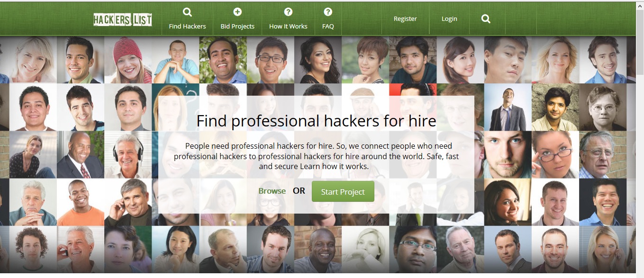The height and width of the screenshot is (278, 644).
Task: Click the magnifier icon above Find Hackers
Action: [x=187, y=12]
